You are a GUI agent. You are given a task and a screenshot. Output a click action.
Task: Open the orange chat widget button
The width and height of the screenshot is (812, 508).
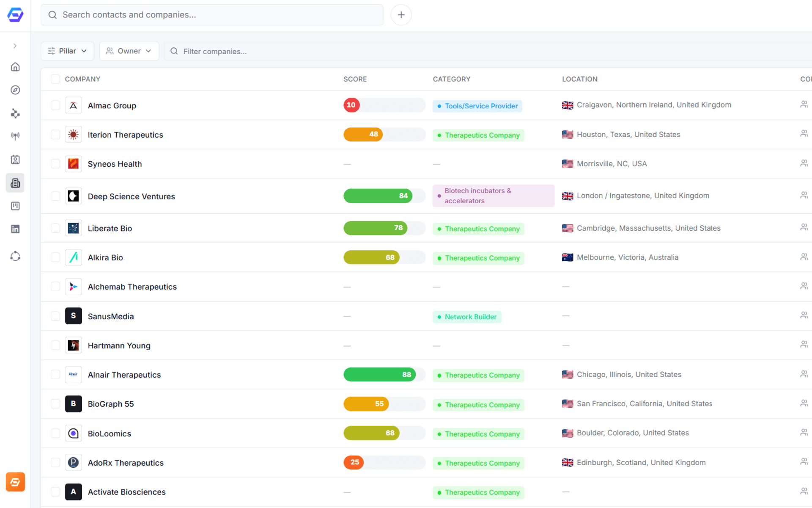pyautogui.click(x=15, y=482)
